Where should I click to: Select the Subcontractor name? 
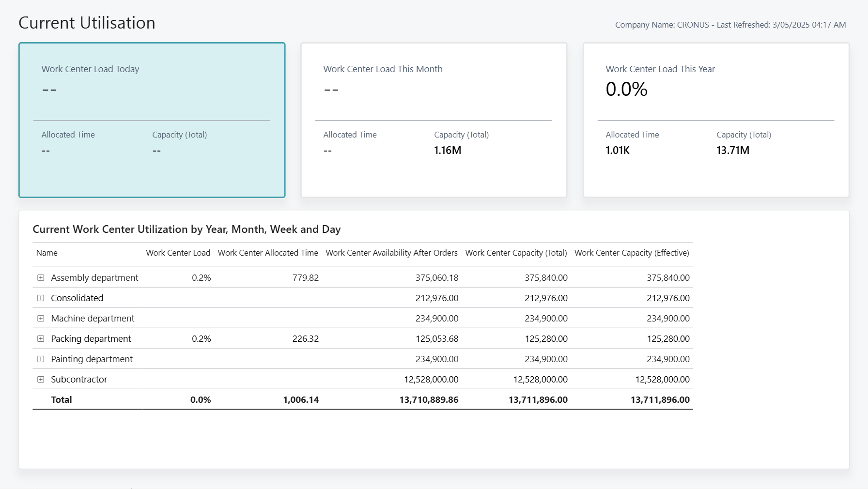(x=78, y=379)
